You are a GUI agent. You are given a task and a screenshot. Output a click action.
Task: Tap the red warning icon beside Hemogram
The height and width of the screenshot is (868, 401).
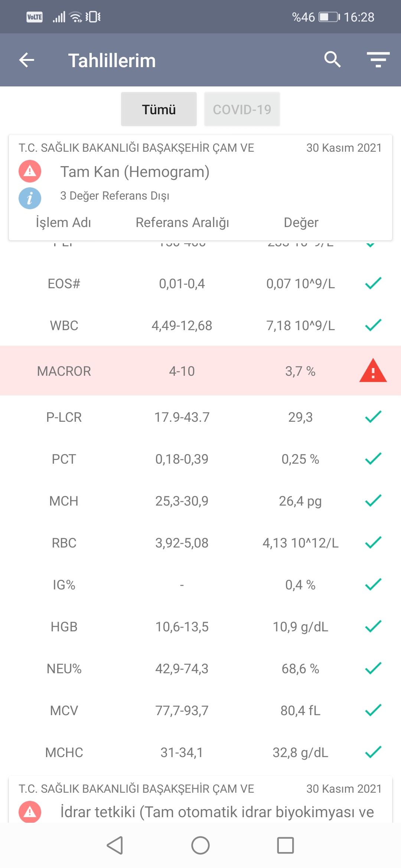click(30, 171)
